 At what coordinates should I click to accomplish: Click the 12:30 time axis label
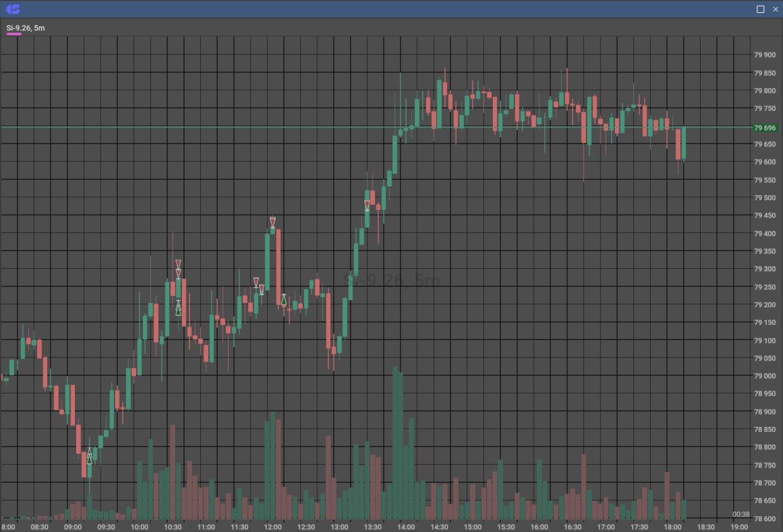306,527
